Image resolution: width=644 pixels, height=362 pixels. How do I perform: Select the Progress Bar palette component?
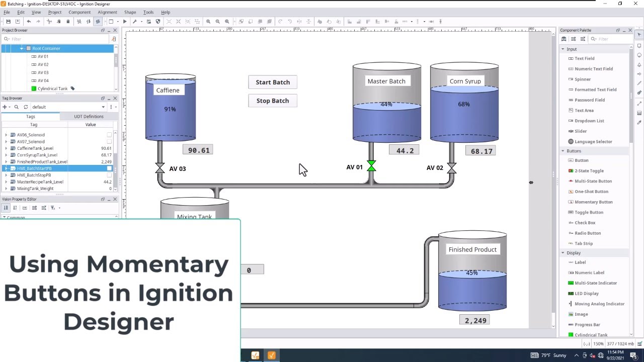coord(584,325)
